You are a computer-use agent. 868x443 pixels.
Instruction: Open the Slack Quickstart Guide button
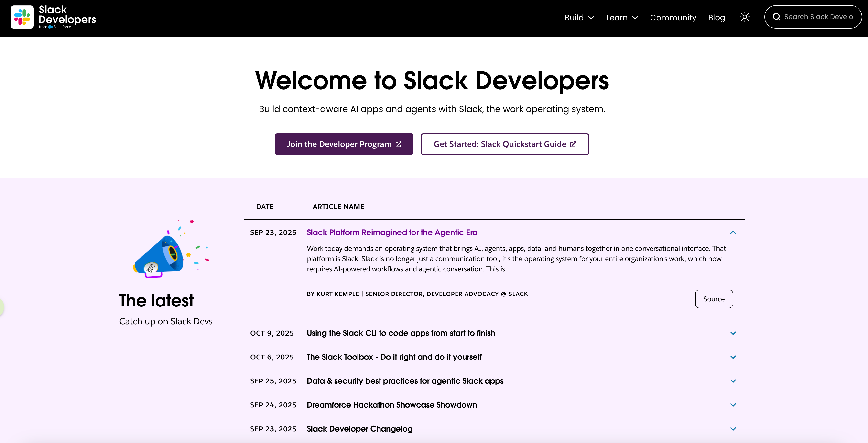click(505, 144)
